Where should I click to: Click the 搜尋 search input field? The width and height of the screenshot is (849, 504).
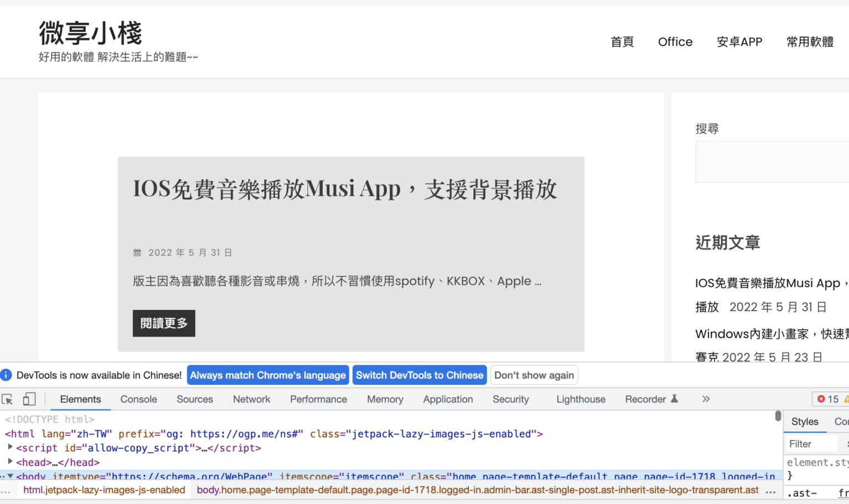pyautogui.click(x=772, y=162)
